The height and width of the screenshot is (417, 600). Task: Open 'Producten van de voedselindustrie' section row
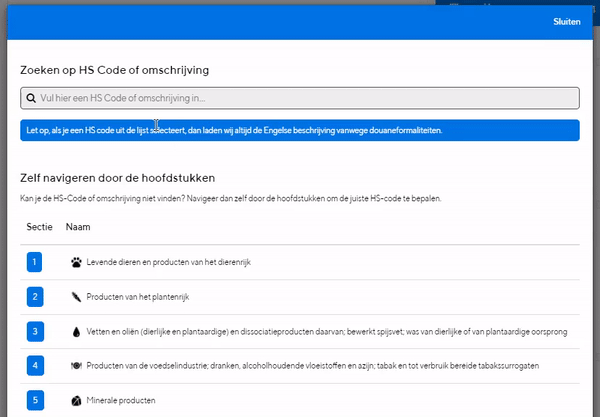[x=300, y=366]
